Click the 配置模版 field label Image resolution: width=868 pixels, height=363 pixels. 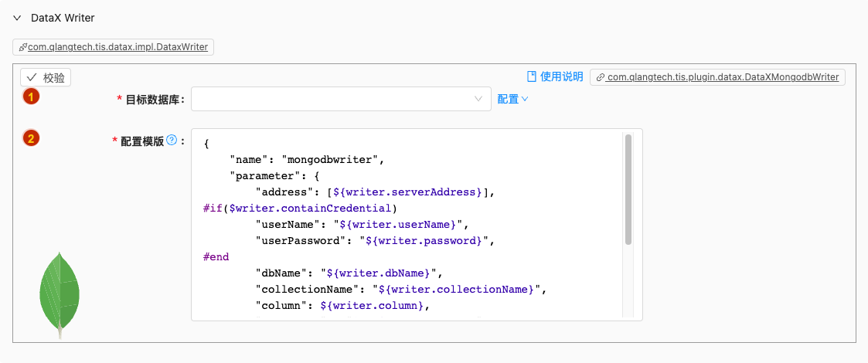pos(142,141)
